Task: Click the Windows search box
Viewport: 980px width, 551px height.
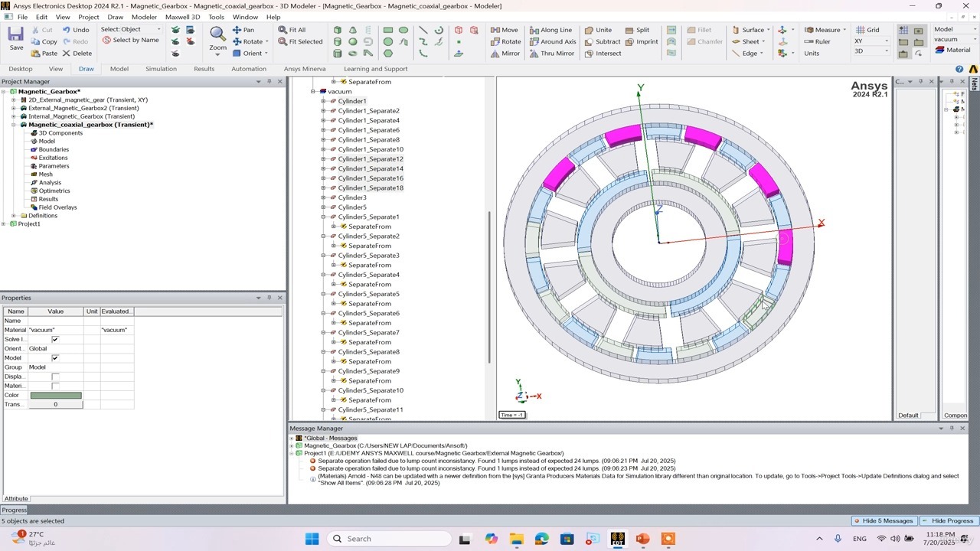Action: point(388,539)
